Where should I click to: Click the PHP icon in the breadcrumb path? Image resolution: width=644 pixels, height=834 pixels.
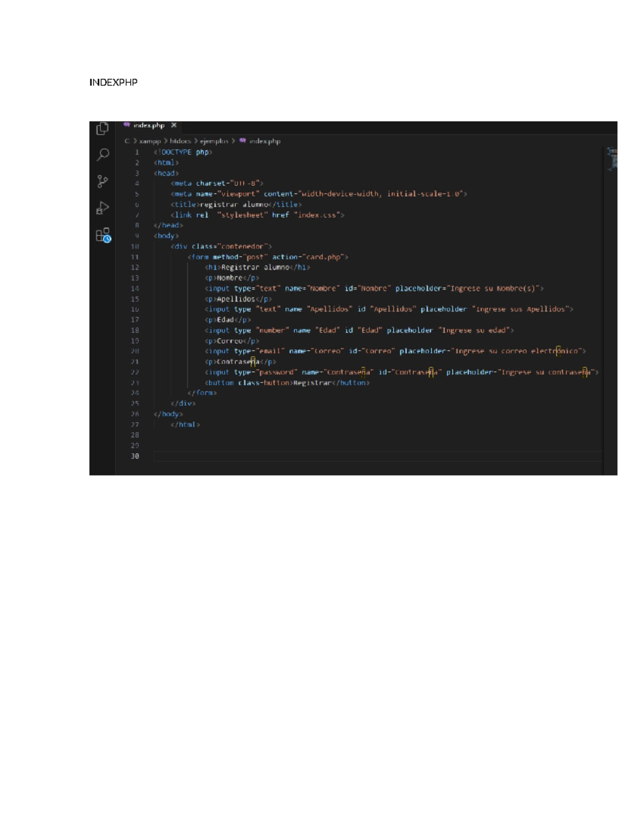(243, 141)
